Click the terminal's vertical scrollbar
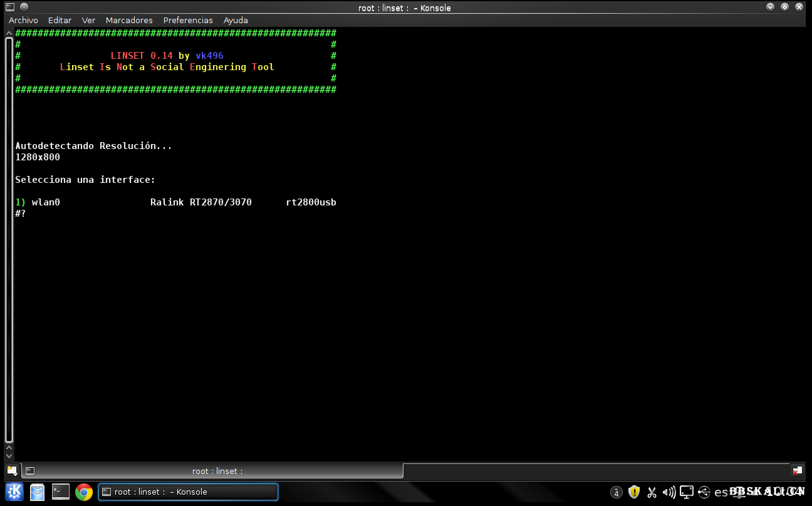Viewport: 812px width, 506px height. click(9, 238)
